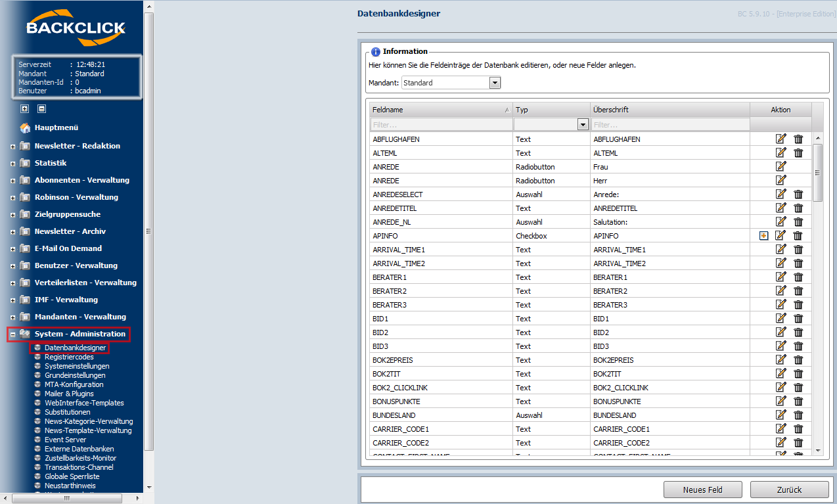This screenshot has width=837, height=504.
Task: Open Mailer & Plugins menu item
Action: (69, 394)
